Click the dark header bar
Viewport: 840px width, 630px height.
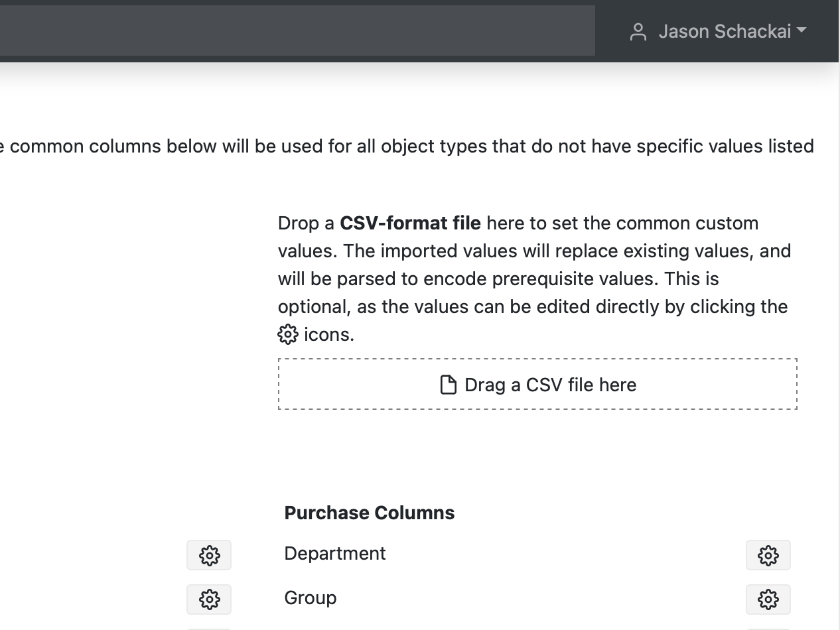click(x=299, y=30)
